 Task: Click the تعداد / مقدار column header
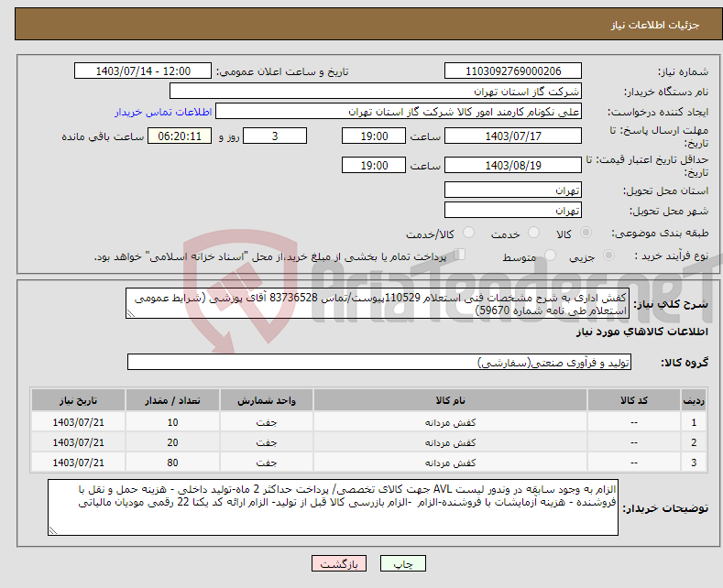(x=172, y=400)
